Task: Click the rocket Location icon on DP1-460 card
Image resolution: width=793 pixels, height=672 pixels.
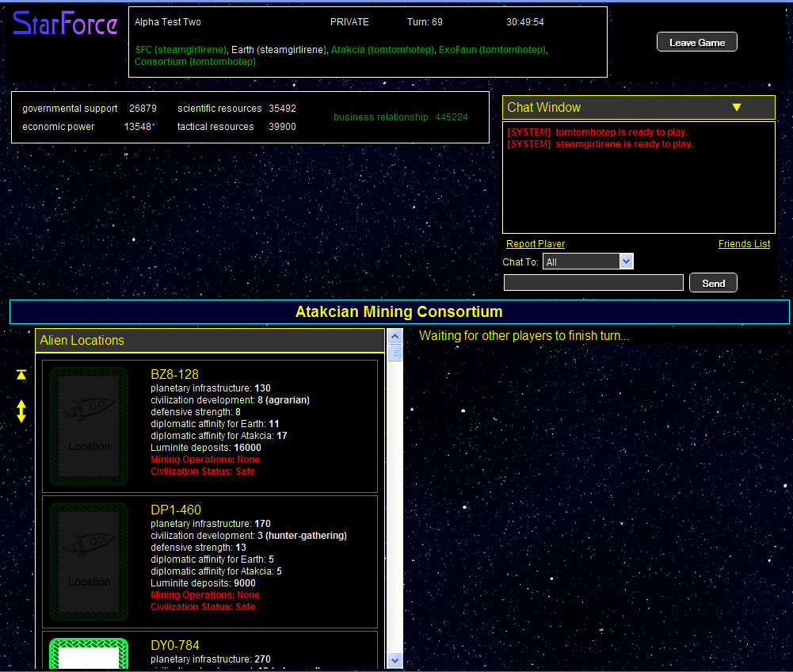Action: coord(88,561)
